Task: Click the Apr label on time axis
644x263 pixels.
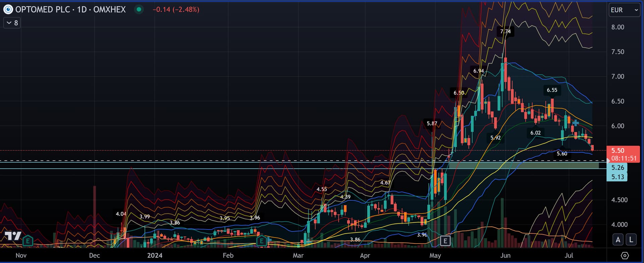Action: 365,255
